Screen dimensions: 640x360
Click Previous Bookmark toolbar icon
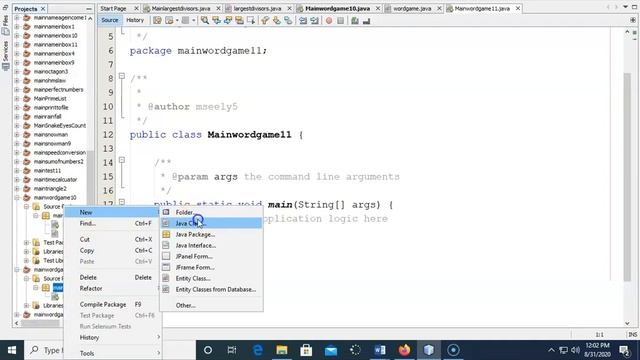click(x=265, y=20)
